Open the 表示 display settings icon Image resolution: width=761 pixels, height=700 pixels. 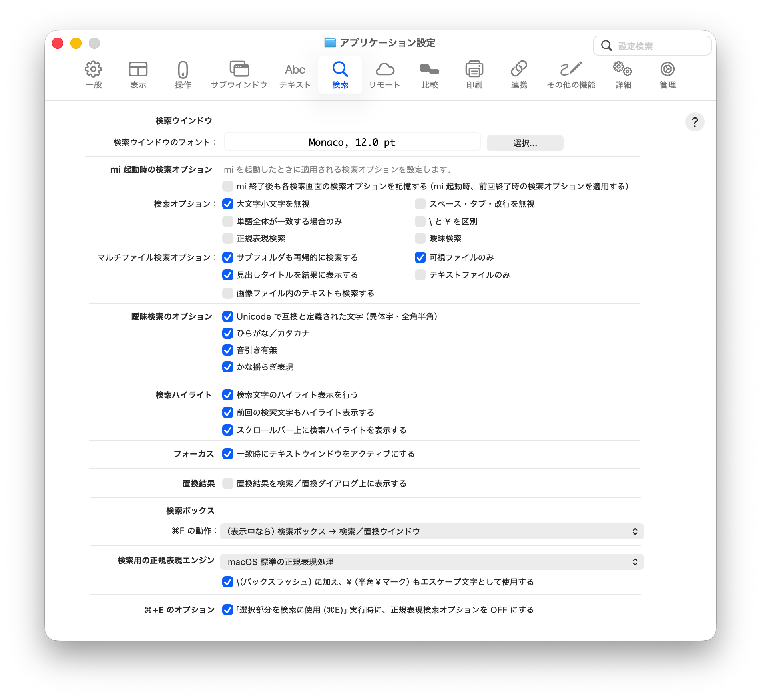138,70
